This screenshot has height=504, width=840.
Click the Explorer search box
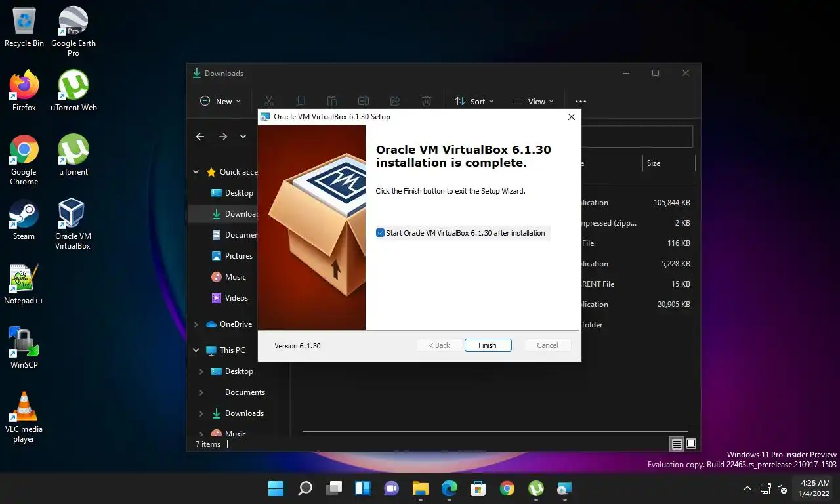[637, 136]
